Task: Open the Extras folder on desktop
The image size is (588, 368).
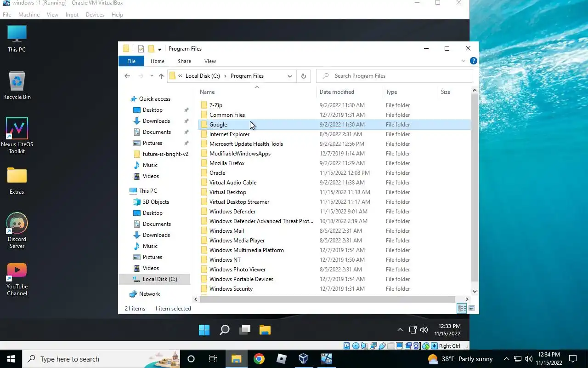Action: [x=17, y=180]
